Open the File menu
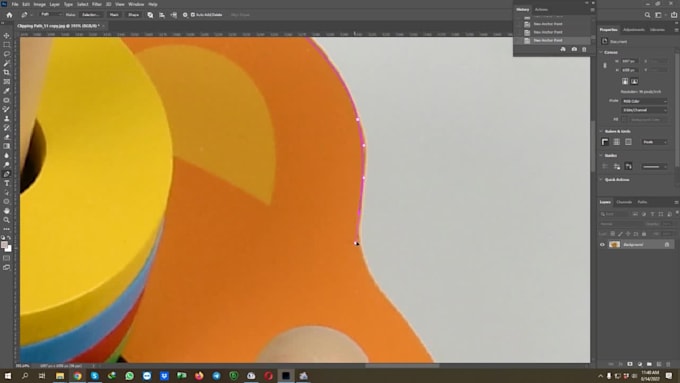The width and height of the screenshot is (680, 383). click(15, 4)
